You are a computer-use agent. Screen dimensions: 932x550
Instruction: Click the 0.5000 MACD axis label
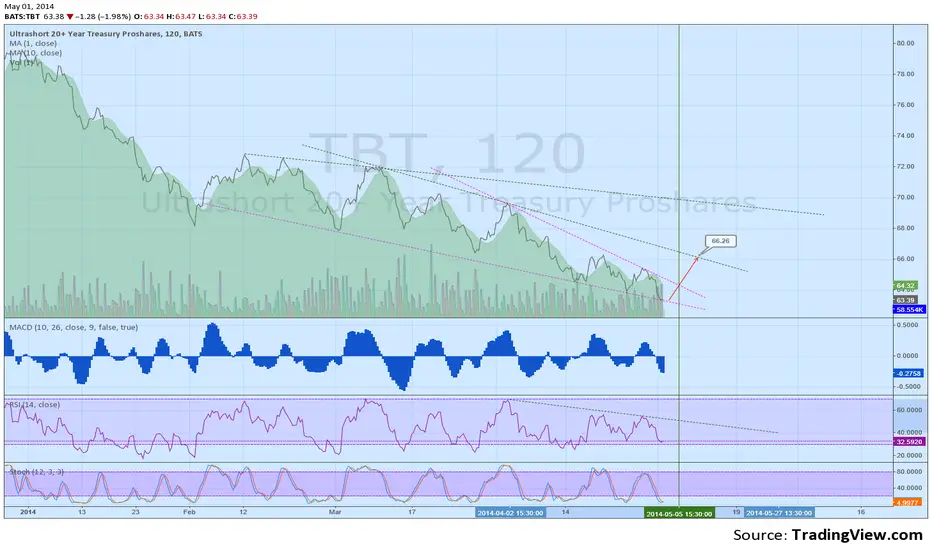(908, 325)
